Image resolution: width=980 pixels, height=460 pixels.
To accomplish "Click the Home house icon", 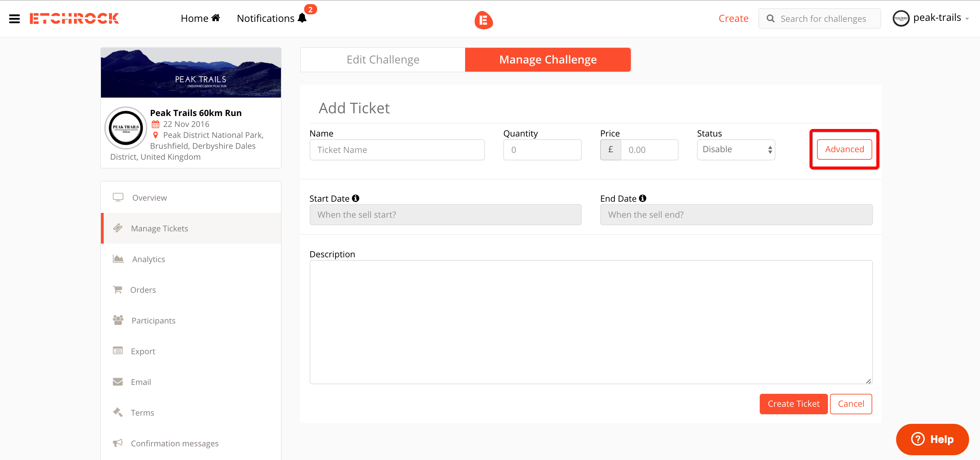I will pos(216,18).
